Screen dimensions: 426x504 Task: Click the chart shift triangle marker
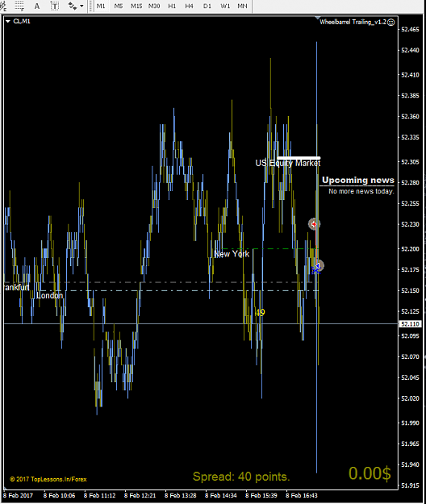[x=318, y=18]
